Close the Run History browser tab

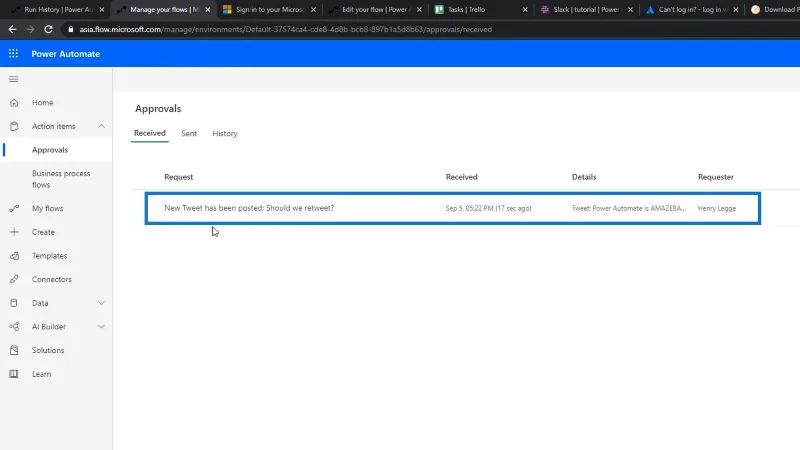coord(102,10)
